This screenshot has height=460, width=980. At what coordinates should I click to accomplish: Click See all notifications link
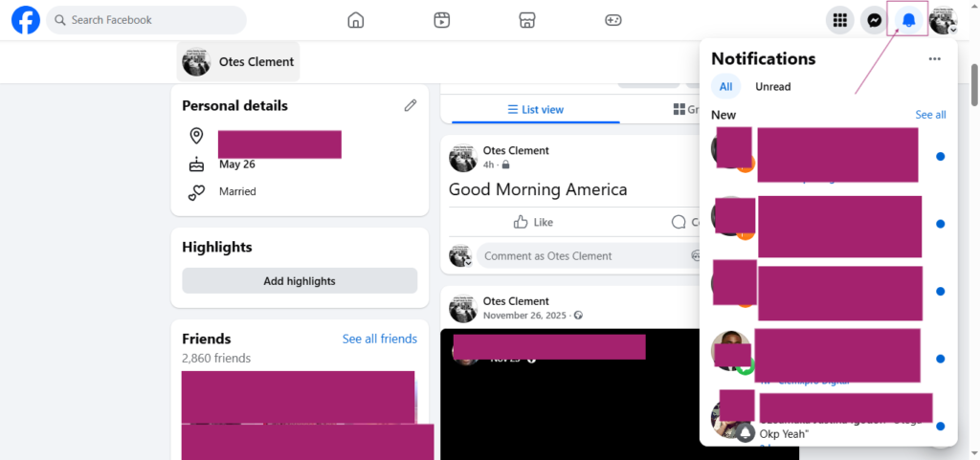[x=930, y=115]
